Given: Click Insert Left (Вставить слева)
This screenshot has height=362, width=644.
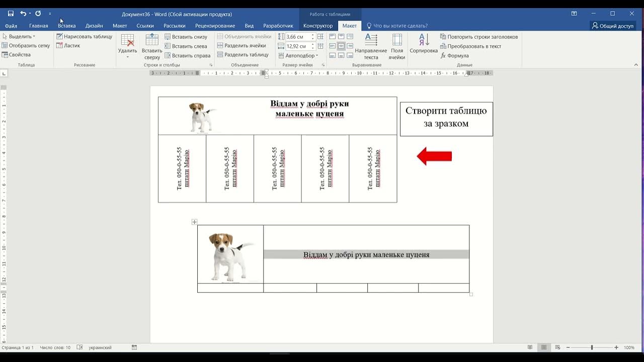Looking at the screenshot, I should click(186, 46).
